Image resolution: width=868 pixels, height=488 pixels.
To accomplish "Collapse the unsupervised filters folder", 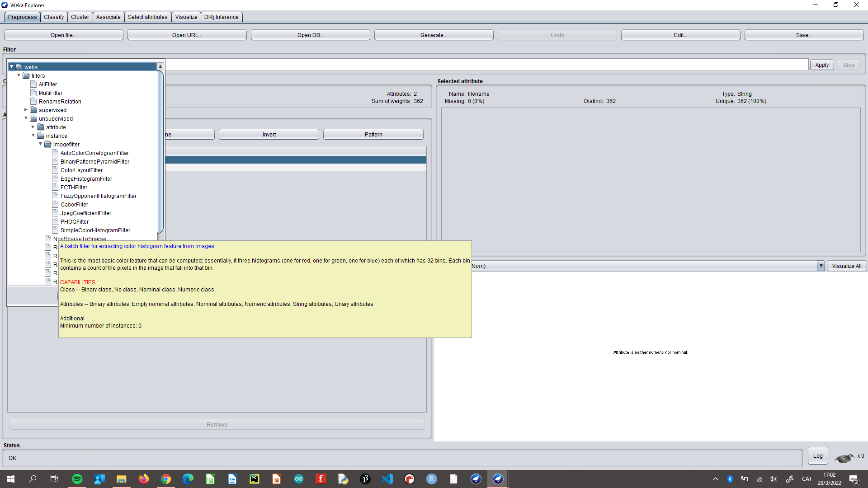I will coord(26,118).
